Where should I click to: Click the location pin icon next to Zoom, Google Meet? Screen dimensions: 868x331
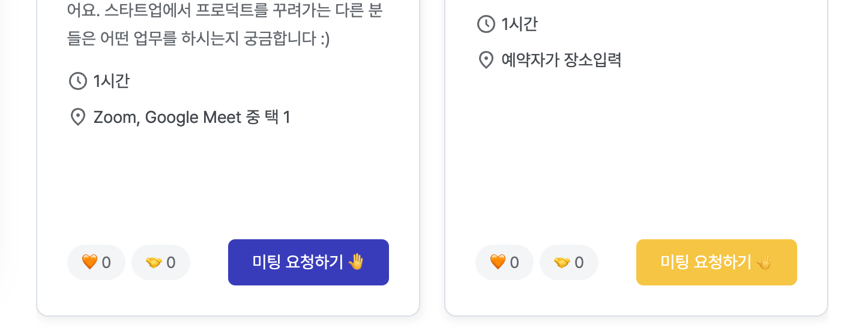click(78, 117)
